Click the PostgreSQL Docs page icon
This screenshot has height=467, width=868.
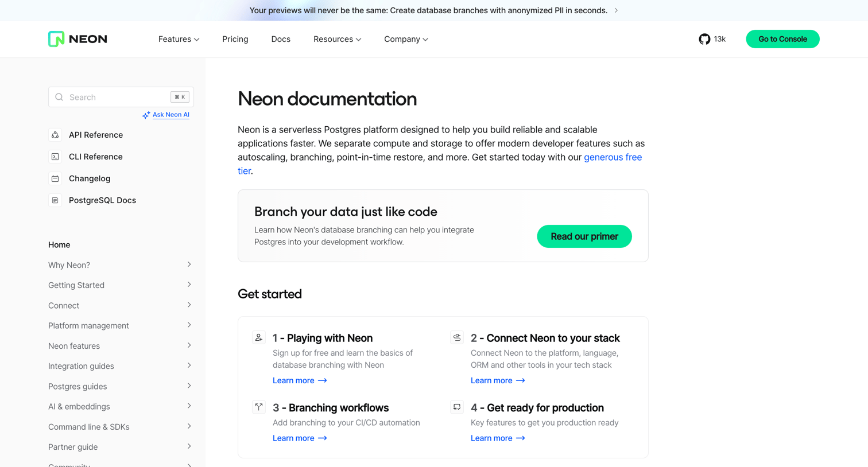55,200
